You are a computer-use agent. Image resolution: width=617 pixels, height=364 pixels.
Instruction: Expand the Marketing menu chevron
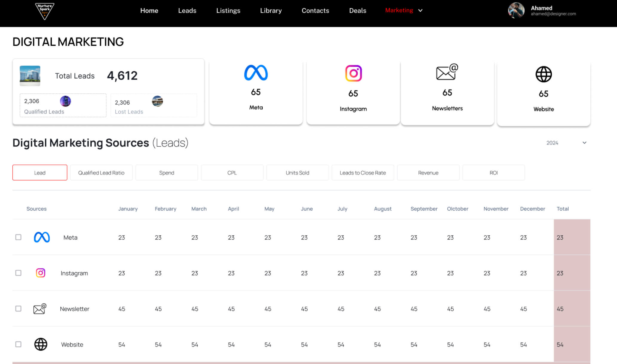coord(420,11)
